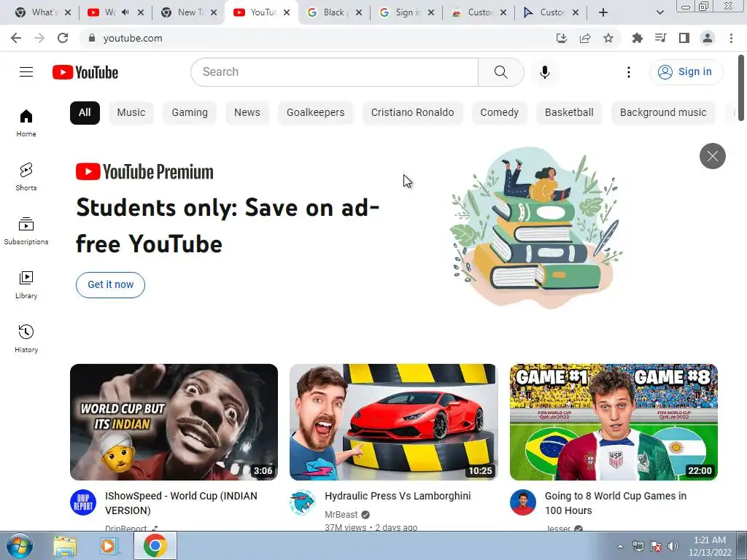Reload the page
The width and height of the screenshot is (747, 560).
coord(63,38)
